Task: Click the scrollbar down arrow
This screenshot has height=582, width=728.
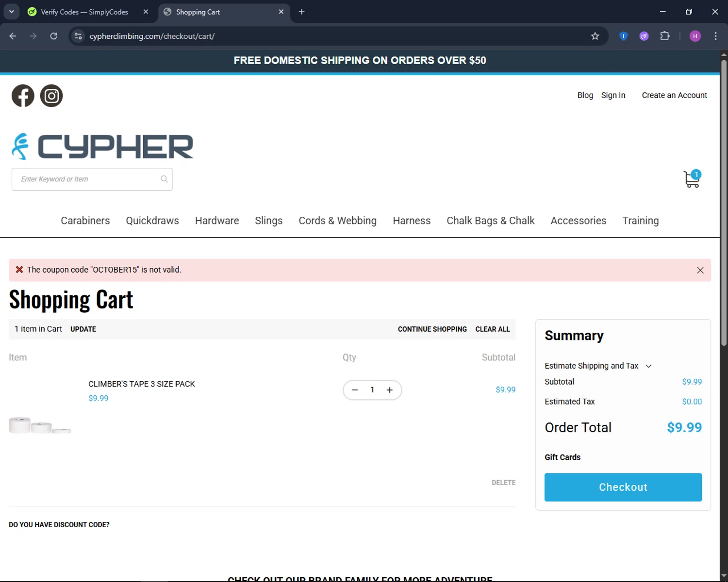Action: point(724,576)
